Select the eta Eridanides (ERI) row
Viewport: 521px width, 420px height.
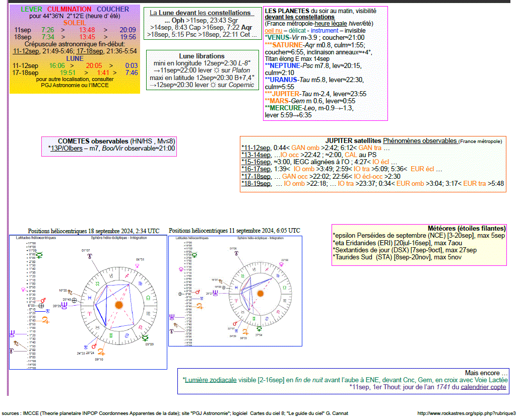pos(398,243)
